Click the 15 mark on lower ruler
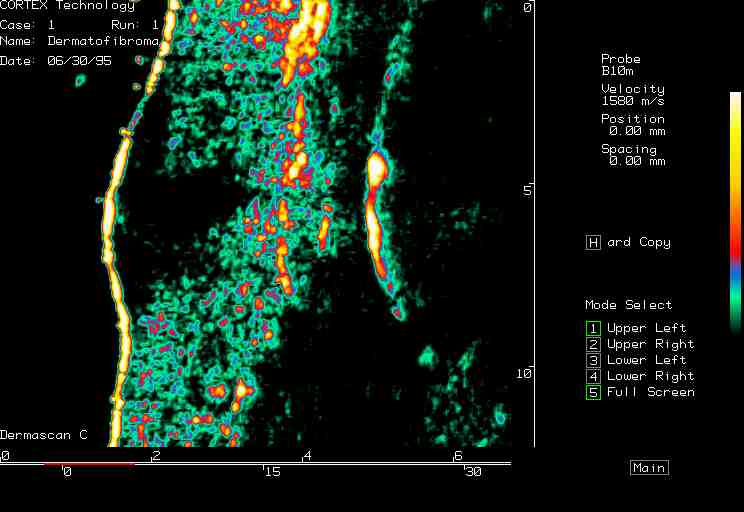 (x=272, y=471)
